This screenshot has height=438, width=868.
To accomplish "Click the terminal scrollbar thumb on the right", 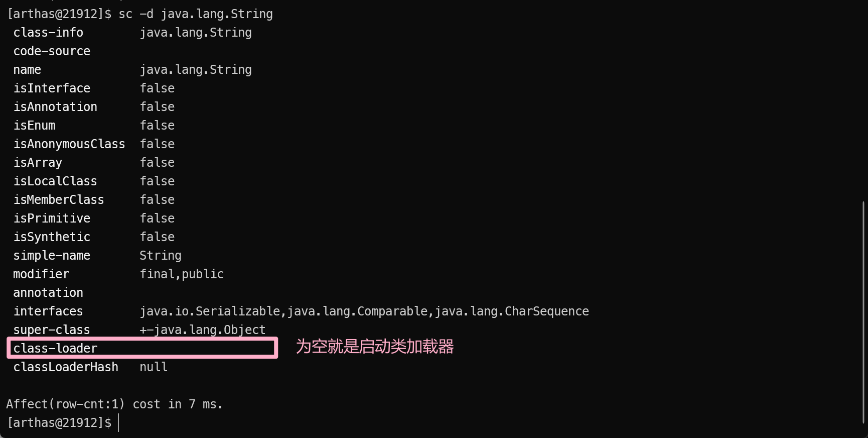I will (863, 311).
